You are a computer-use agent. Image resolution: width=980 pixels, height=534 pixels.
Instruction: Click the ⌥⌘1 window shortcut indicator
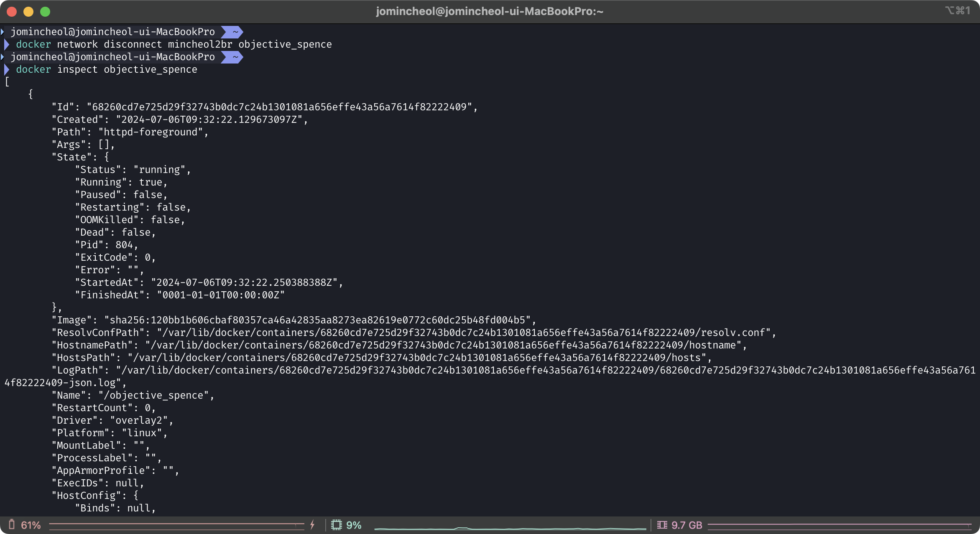[x=957, y=10]
